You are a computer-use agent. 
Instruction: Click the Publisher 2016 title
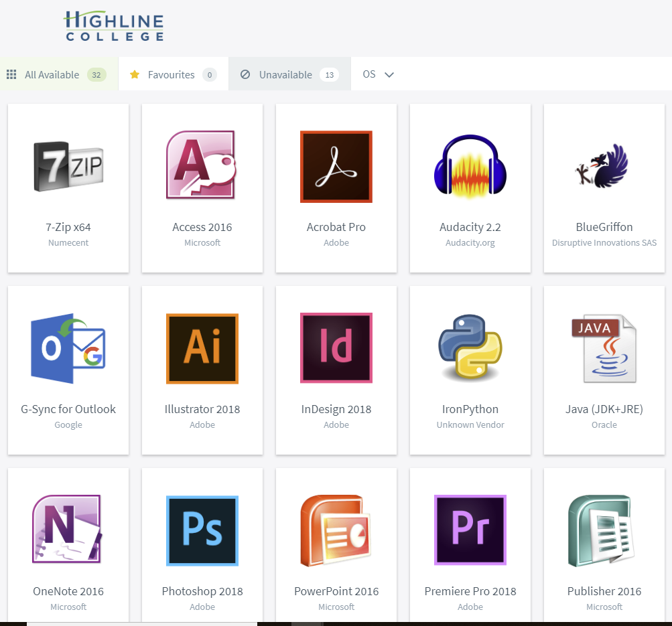pos(604,591)
